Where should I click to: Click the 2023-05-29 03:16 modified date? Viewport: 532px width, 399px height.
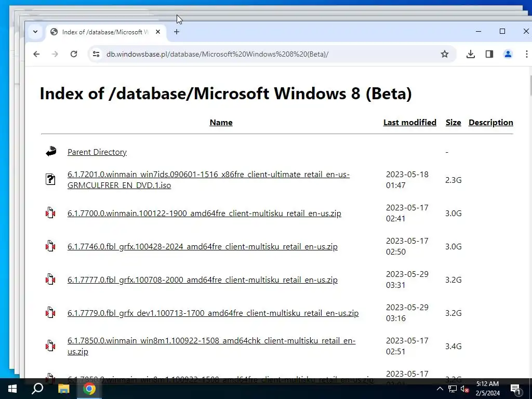click(407, 313)
